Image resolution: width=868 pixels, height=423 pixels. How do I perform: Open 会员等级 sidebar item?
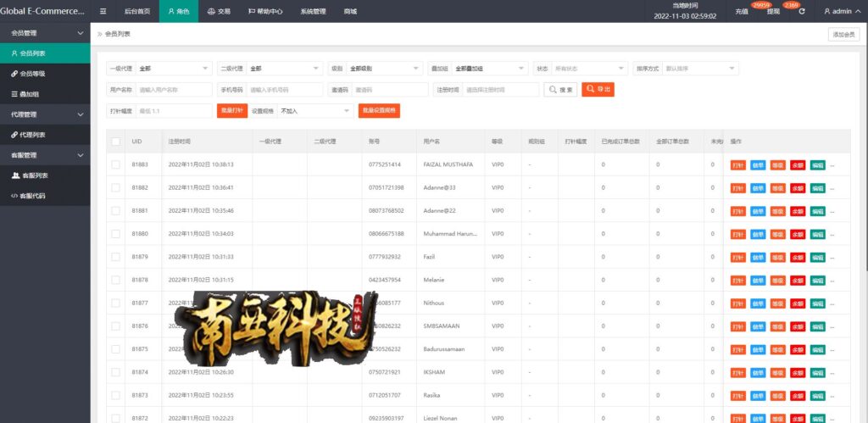tap(45, 74)
